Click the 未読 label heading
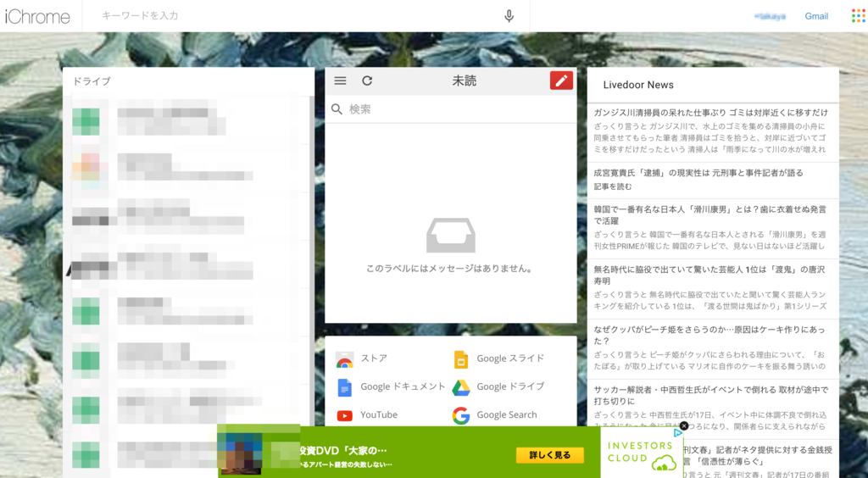The image size is (868, 478). [464, 81]
